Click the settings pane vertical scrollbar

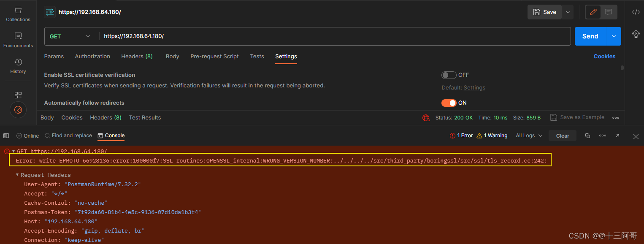click(x=622, y=68)
